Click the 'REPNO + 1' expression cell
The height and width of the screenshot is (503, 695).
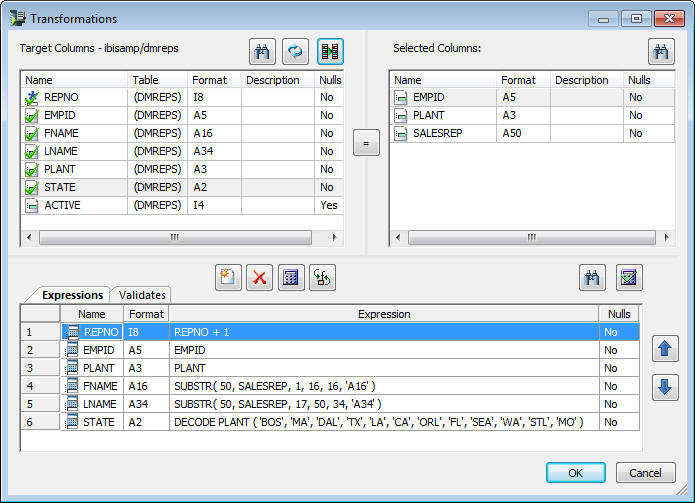pyautogui.click(x=384, y=332)
